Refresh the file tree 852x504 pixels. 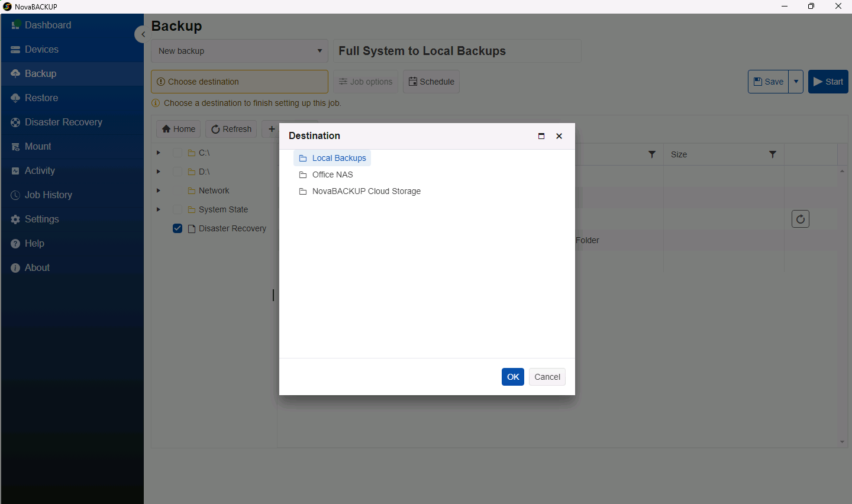click(x=231, y=129)
